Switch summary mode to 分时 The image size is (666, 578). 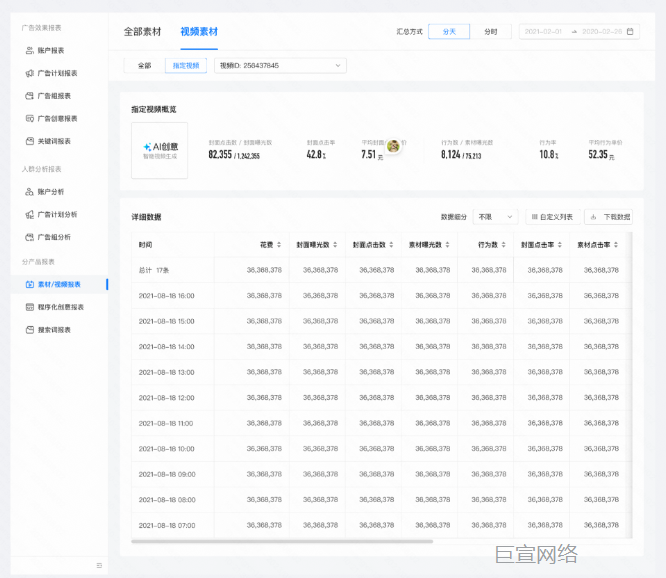tap(490, 32)
